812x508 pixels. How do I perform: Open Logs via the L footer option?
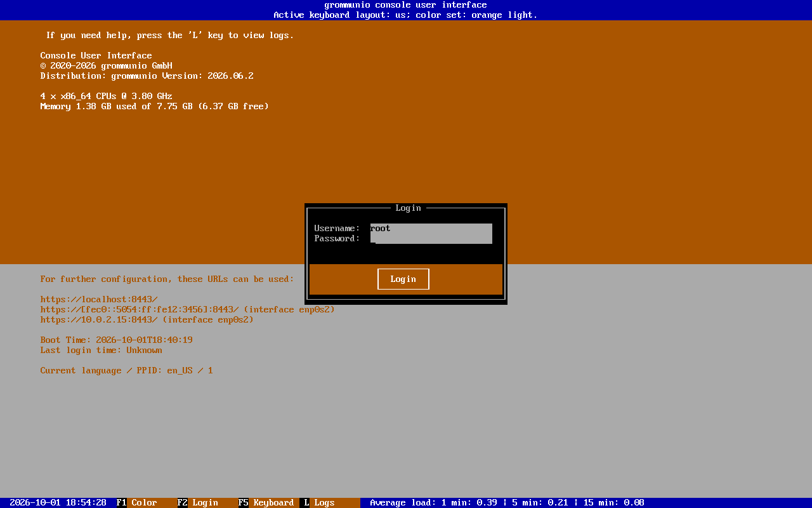point(317,503)
